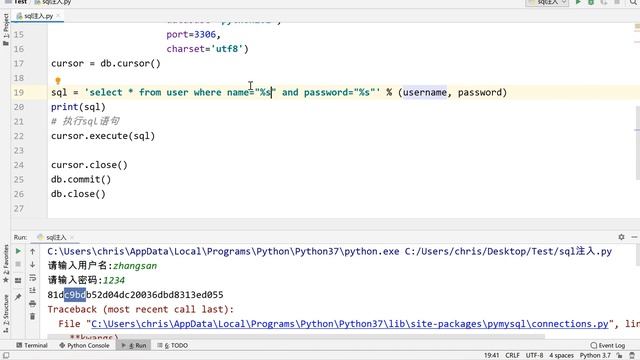Image resolution: width=640 pixels, height=360 pixels.
Task: Click port=3306 on line 15
Action: point(191,34)
